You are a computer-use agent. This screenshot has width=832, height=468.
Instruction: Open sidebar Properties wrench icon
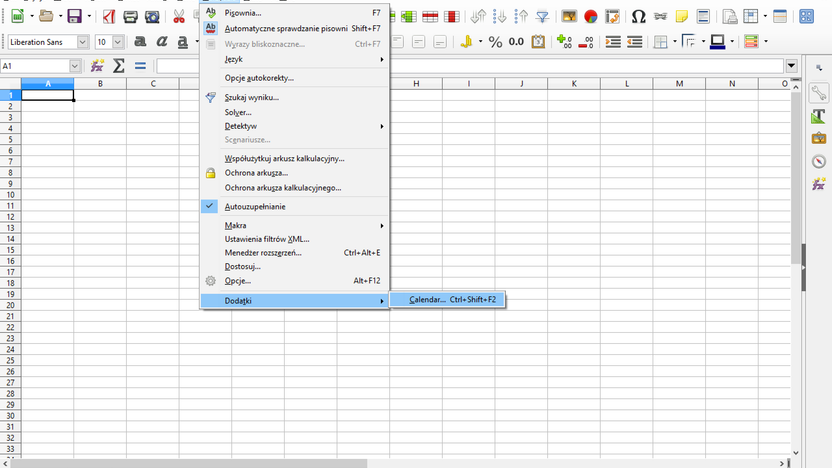tap(819, 93)
